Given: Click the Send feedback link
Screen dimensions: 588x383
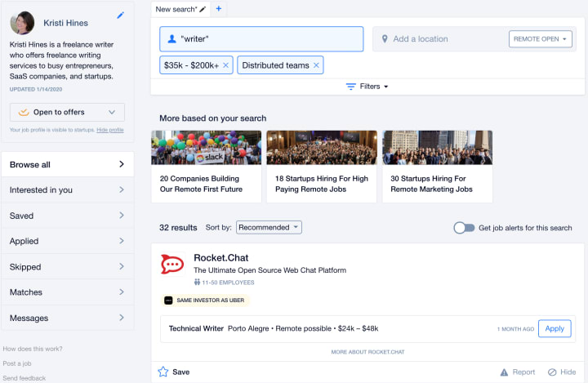Looking at the screenshot, I should (x=24, y=378).
